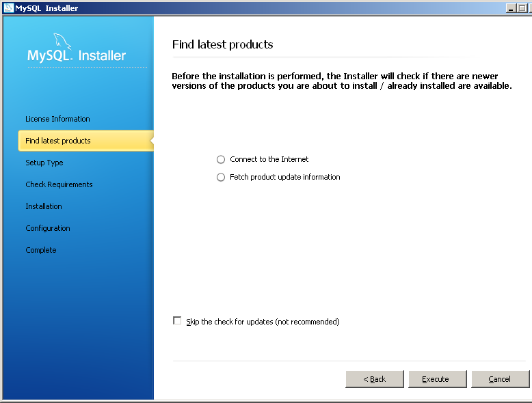Select the Complete step in sidebar
532x403 pixels.
coord(41,250)
